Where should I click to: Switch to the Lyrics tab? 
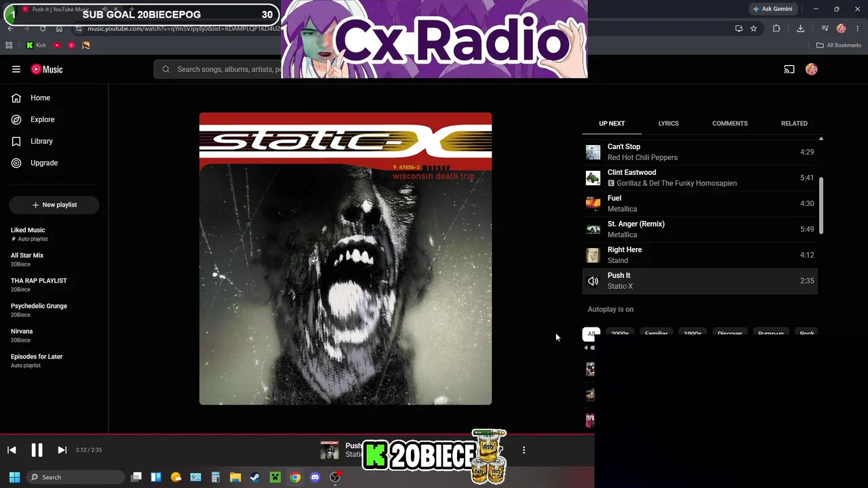point(668,123)
